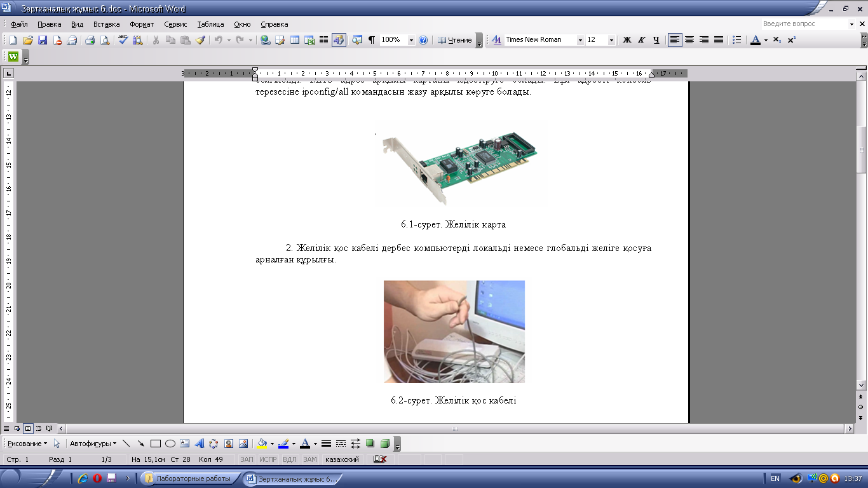Align text left
Viewport: 868px width, 488px height.
pos(675,40)
